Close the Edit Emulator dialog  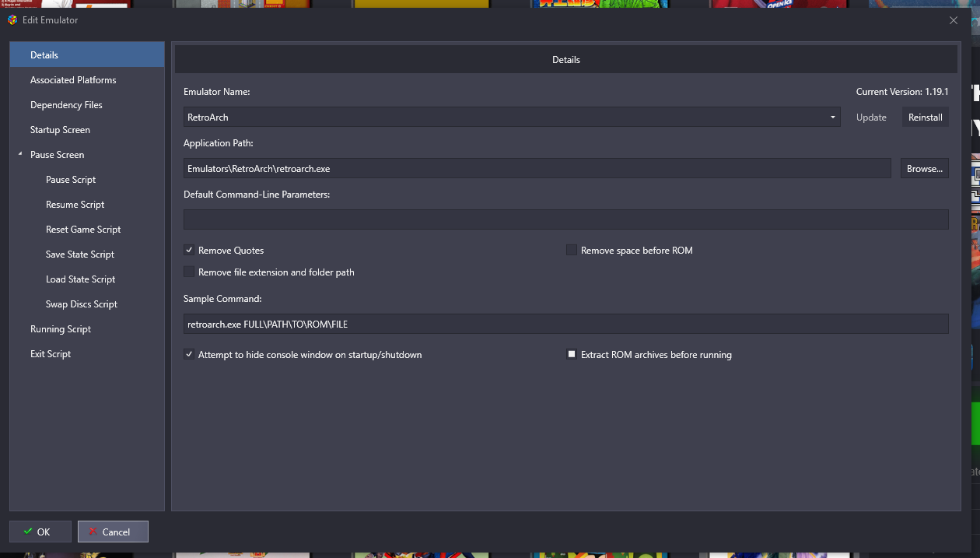954,20
